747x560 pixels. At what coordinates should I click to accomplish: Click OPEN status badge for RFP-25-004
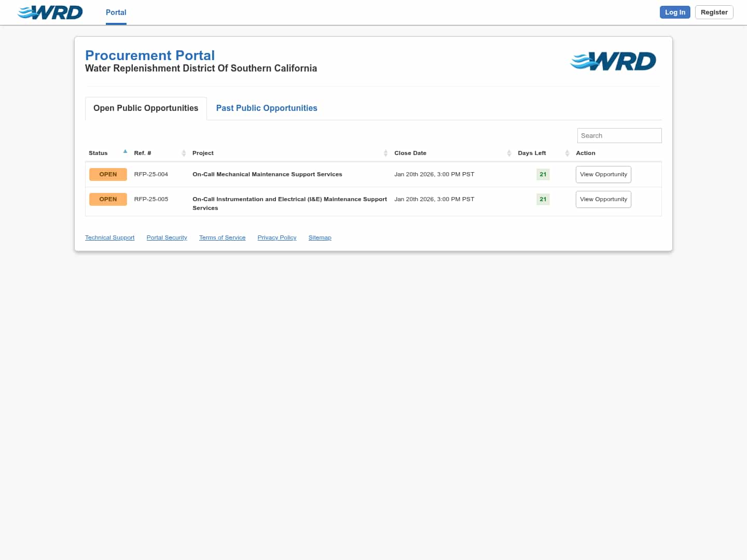pyautogui.click(x=108, y=175)
